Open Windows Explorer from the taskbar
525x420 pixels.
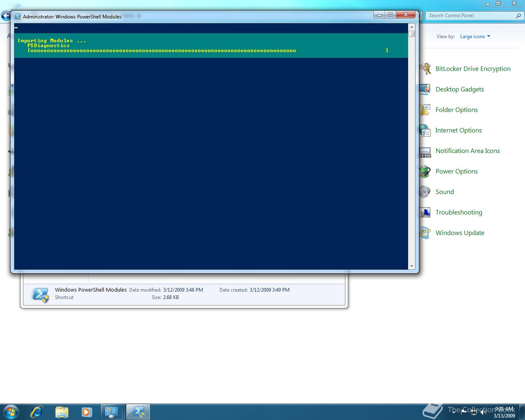tap(62, 412)
